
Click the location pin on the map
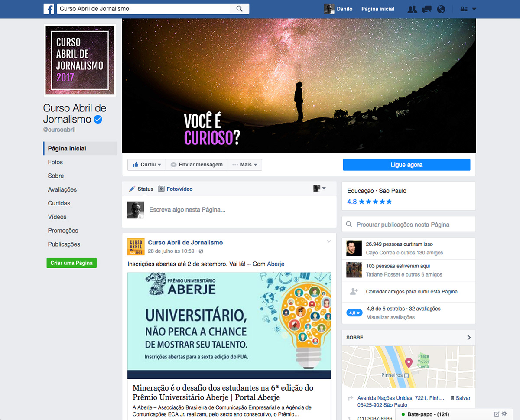coord(408,363)
